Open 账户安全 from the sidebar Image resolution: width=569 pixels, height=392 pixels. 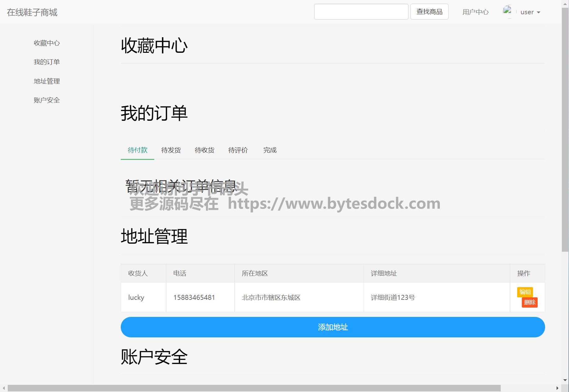(47, 100)
